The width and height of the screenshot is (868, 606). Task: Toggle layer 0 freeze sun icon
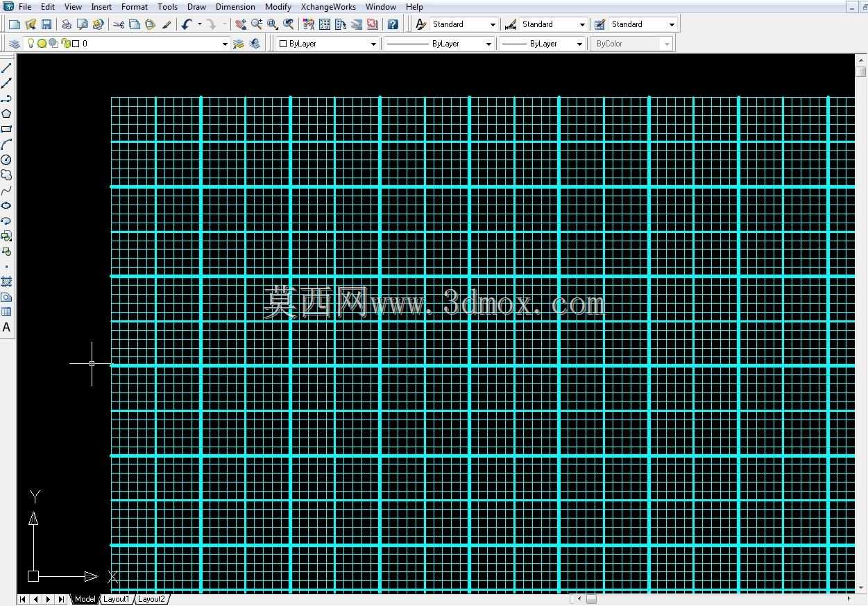(42, 44)
